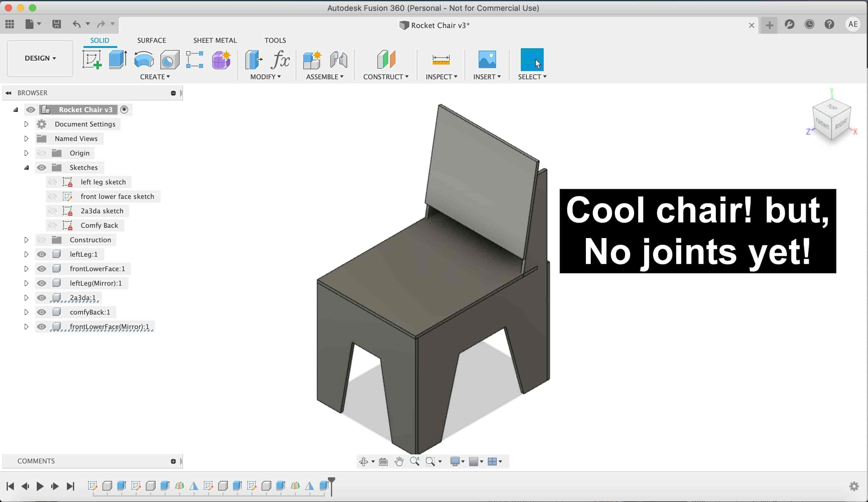Screen dimensions: 868x502
Task: Select the Insert image icon
Action: pos(487,60)
